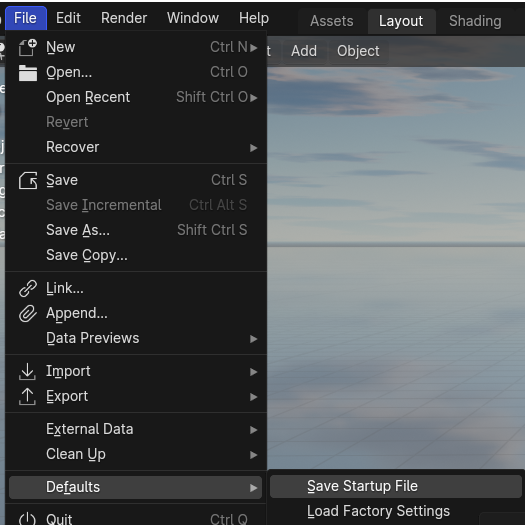
Task: Expand the Recover submenu arrow
Action: 253,148
